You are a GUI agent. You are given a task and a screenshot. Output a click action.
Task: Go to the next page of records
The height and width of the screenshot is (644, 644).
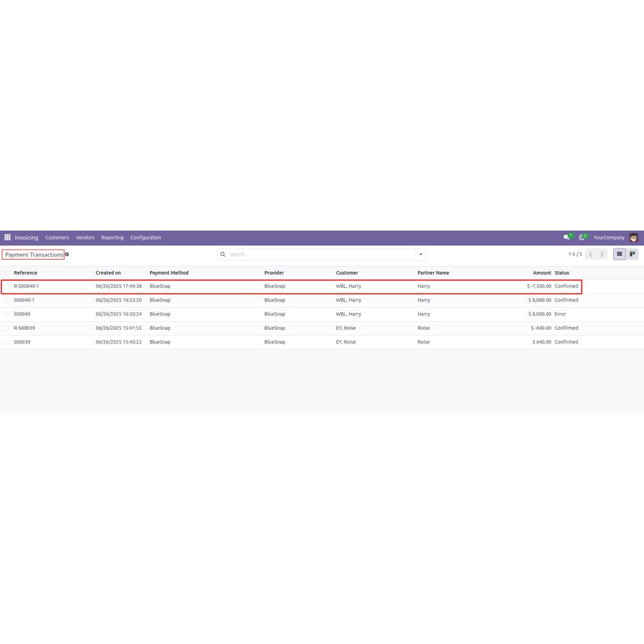pos(602,254)
